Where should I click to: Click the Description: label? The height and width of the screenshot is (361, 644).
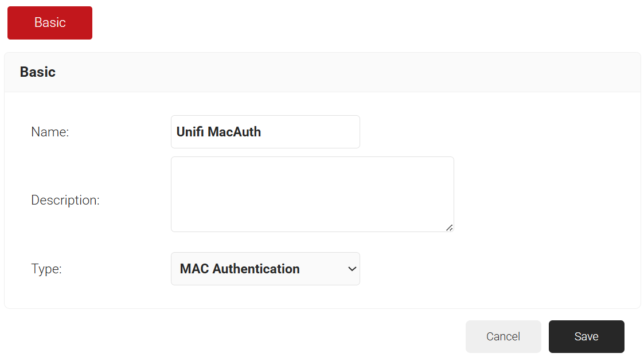pyautogui.click(x=65, y=201)
